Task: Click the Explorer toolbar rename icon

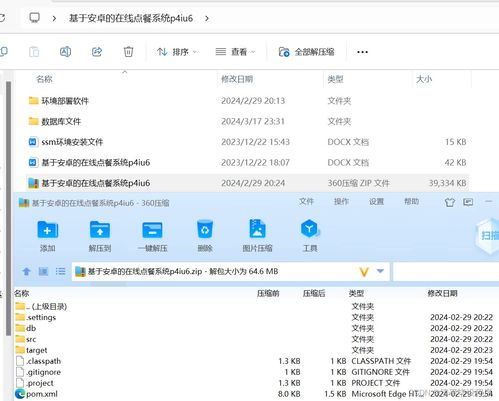Action: click(65, 52)
